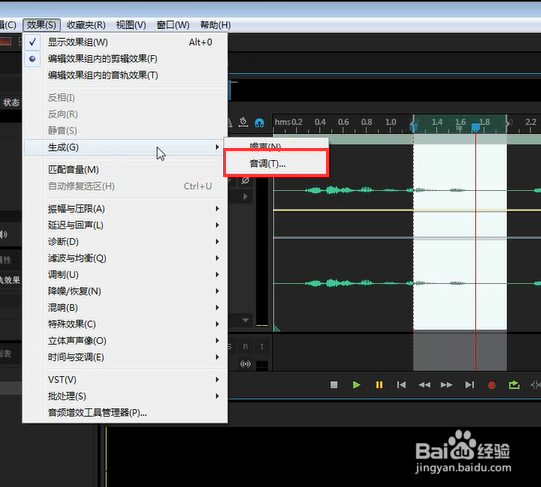This screenshot has height=487, width=541.
Task: Expand the track section triangle arrow
Action: pos(245,196)
